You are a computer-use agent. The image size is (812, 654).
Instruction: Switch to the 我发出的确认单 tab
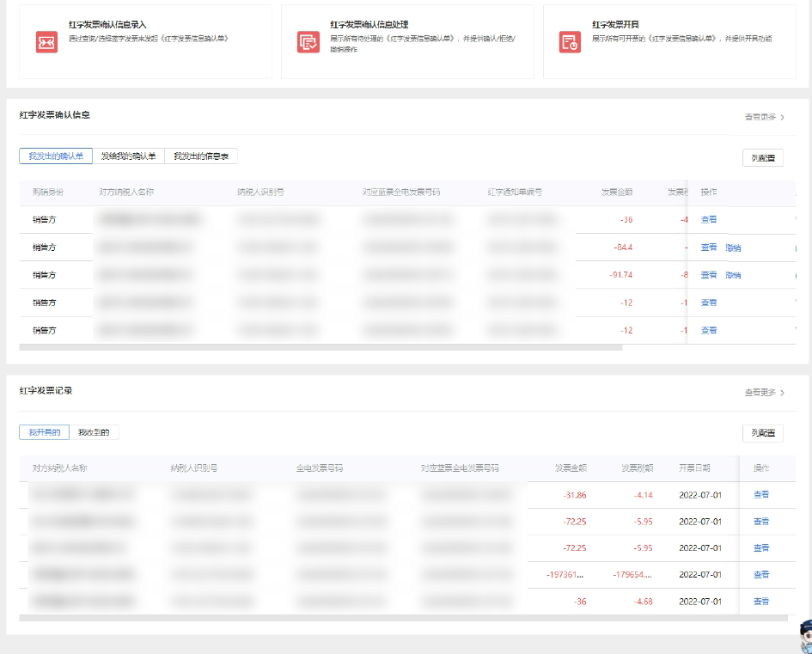tap(56, 156)
